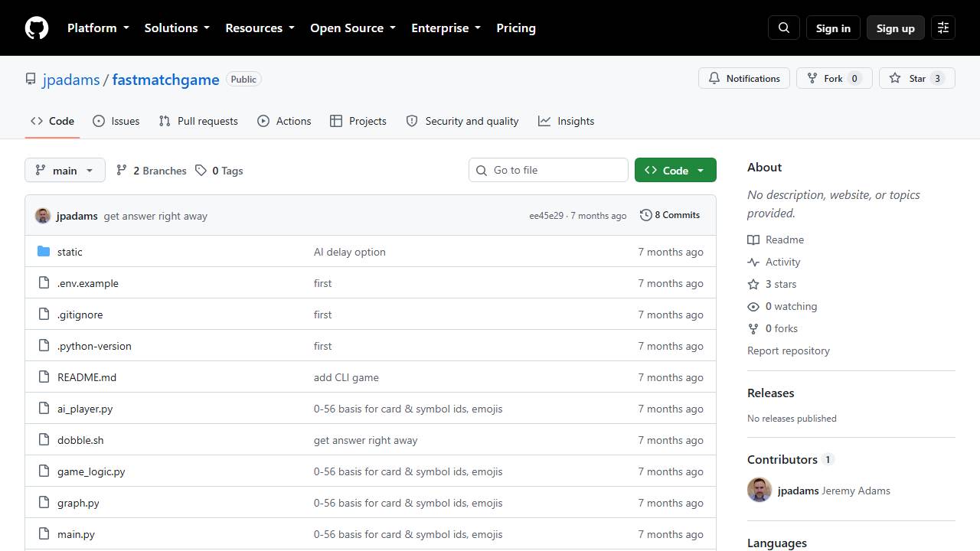Screen dimensions: 980x551
Task: Click the watching eye icon
Action: click(753, 306)
